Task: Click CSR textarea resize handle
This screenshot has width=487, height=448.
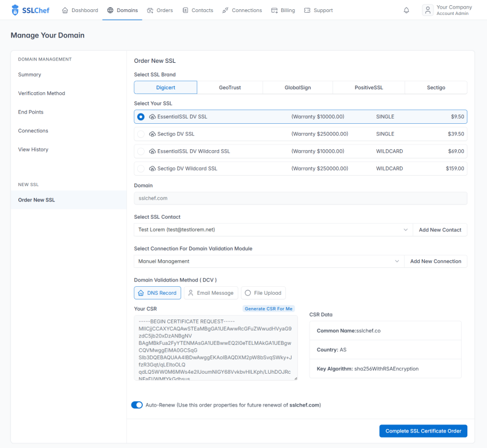Action: [x=296, y=378]
